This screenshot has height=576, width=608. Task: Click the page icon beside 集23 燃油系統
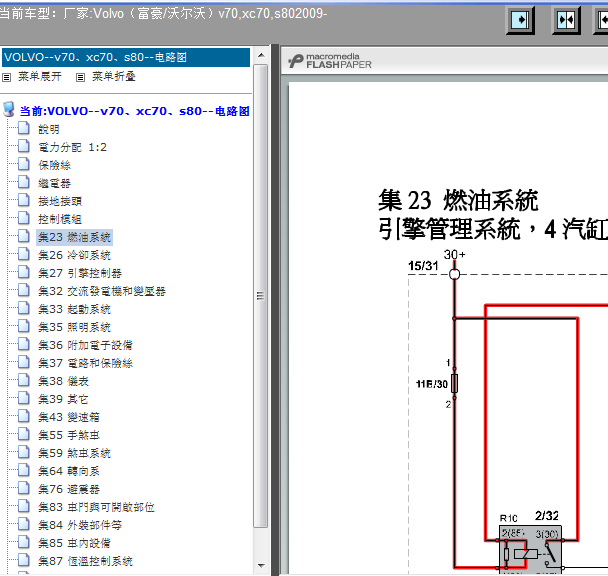[24, 237]
